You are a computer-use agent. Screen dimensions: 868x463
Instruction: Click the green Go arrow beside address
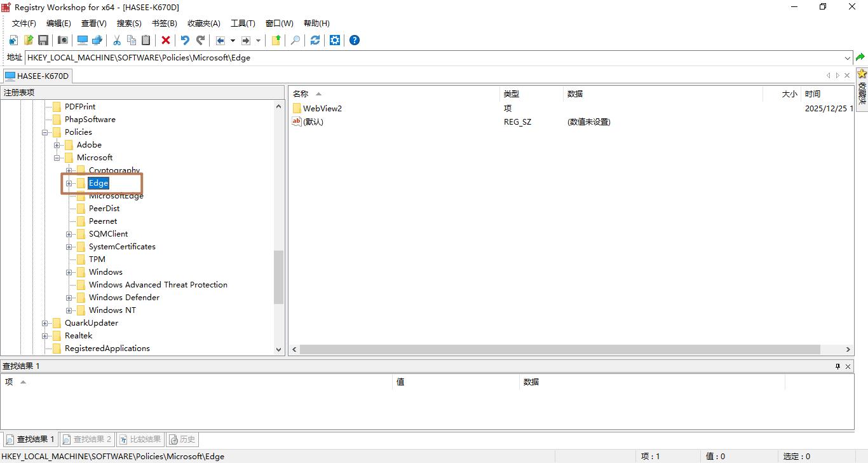pos(860,57)
